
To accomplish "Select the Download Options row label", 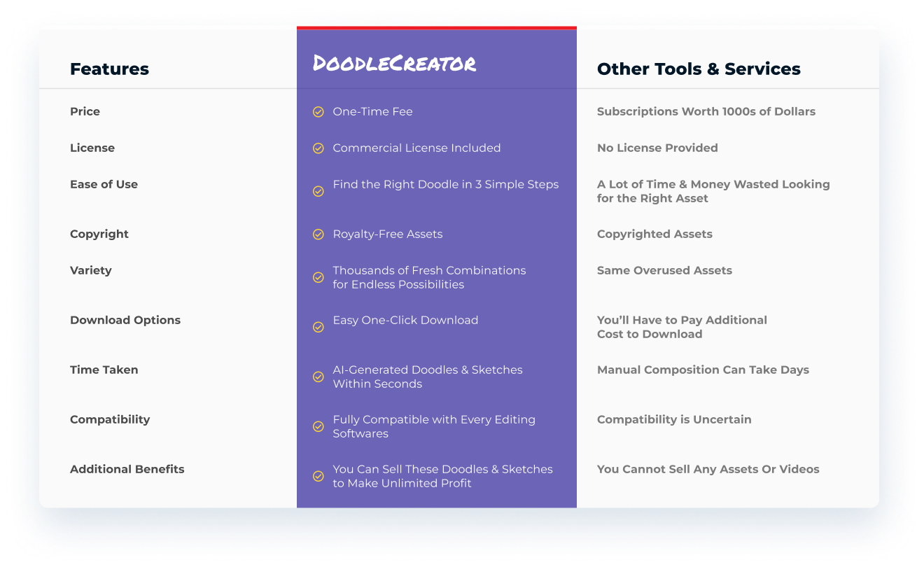I will pos(125,320).
